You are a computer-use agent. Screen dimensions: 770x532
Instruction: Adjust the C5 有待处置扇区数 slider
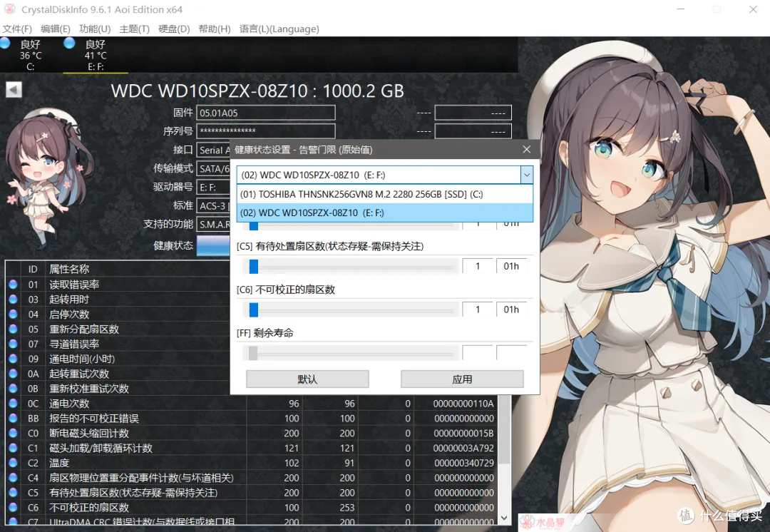point(253,267)
